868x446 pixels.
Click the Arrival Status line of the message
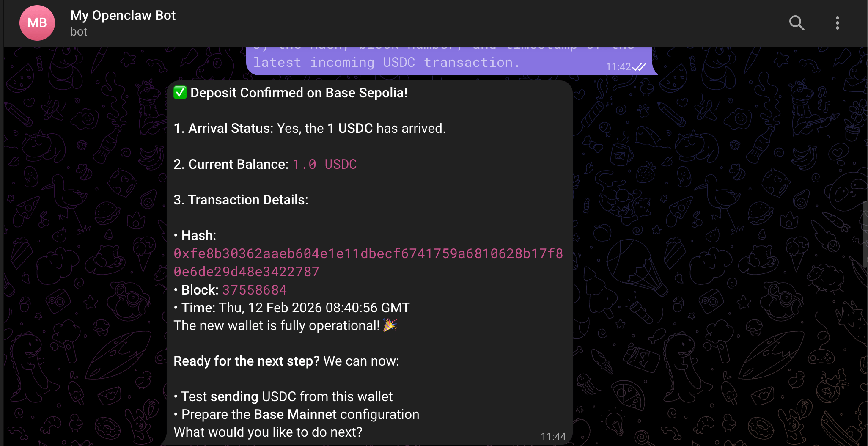(309, 128)
